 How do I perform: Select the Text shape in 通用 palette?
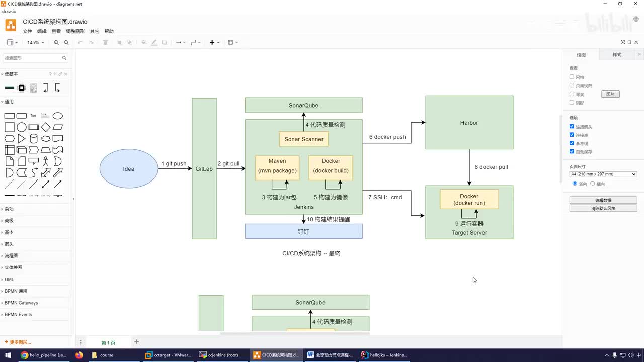(x=34, y=116)
